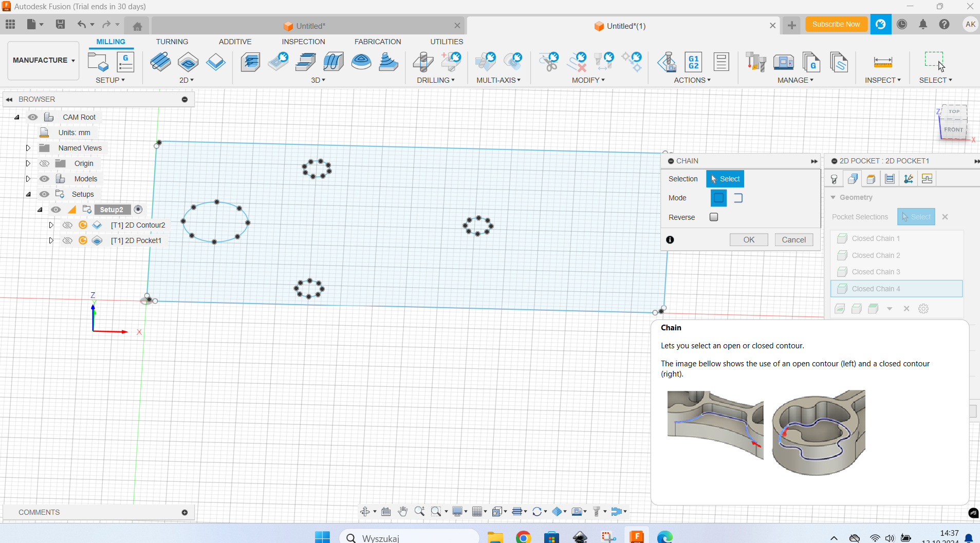980x543 pixels.
Task: Switch to the TURNING tab
Action: coord(172,42)
